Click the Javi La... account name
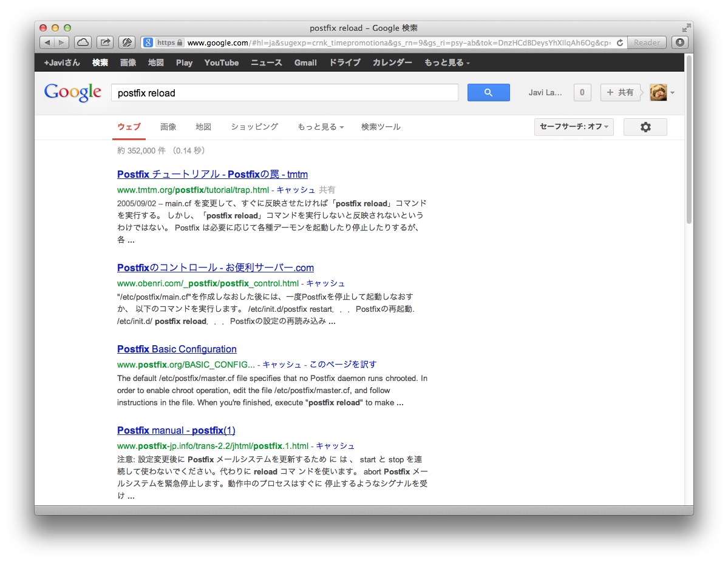Image resolution: width=728 pixels, height=563 pixels. tap(545, 92)
